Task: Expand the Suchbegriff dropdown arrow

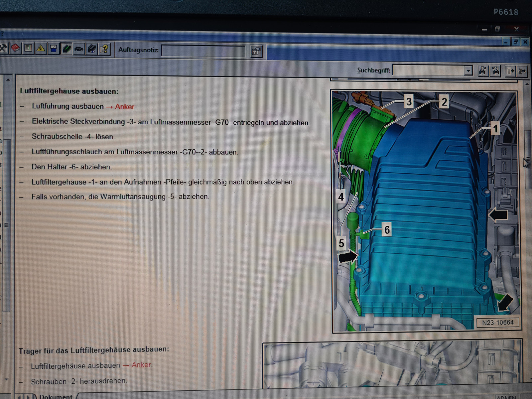Action: click(x=468, y=70)
